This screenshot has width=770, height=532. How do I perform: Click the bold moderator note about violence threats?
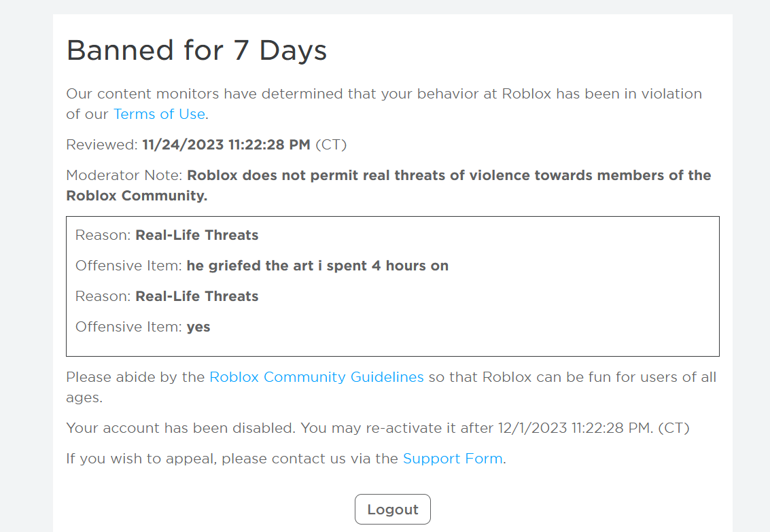(x=449, y=175)
